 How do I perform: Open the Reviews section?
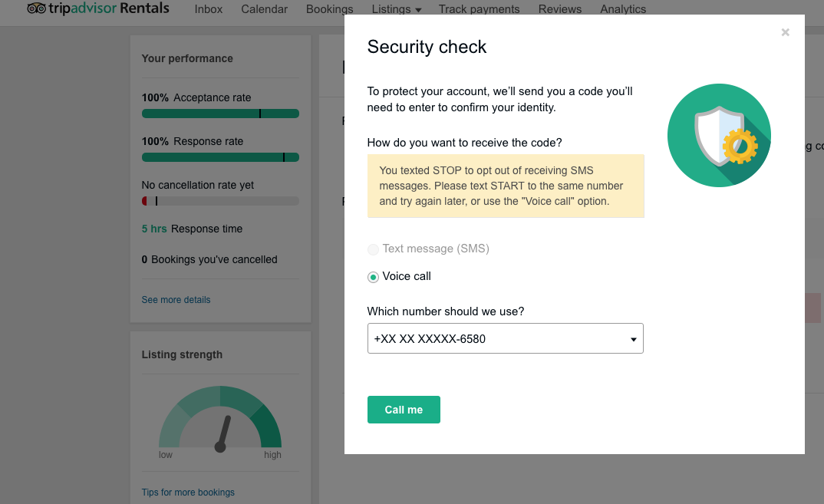[559, 9]
